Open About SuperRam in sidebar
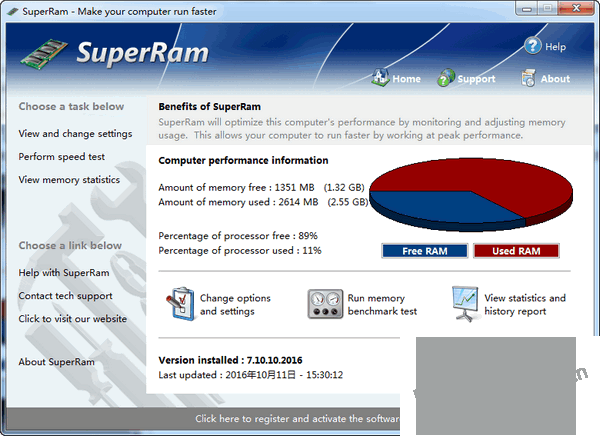Screen dimensions: 600x436 click(x=56, y=362)
